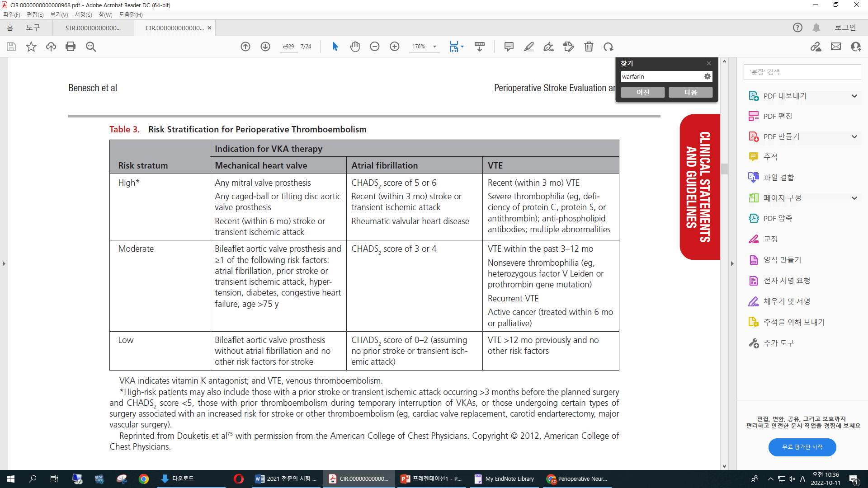Expand the PDF 만들기 options
The width and height of the screenshot is (868, 488).
854,136
